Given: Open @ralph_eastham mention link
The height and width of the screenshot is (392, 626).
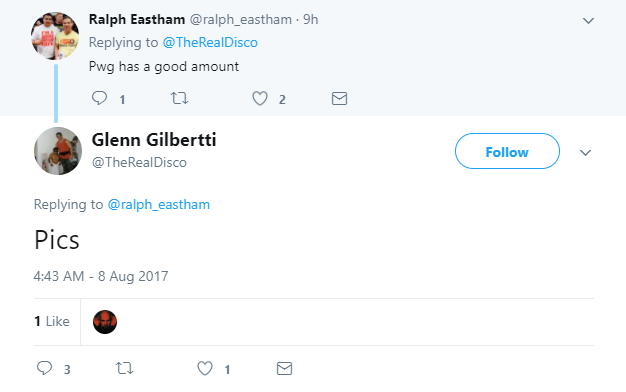Looking at the screenshot, I should (158, 204).
